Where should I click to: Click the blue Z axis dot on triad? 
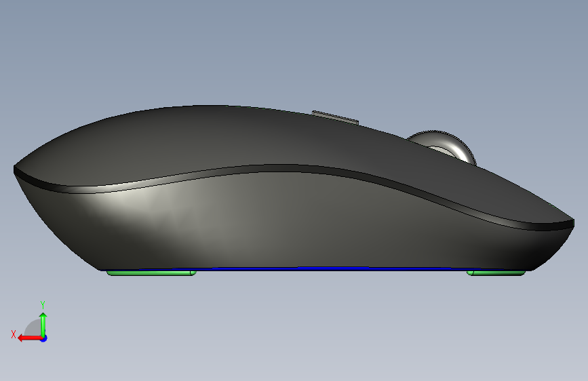[x=44, y=338]
